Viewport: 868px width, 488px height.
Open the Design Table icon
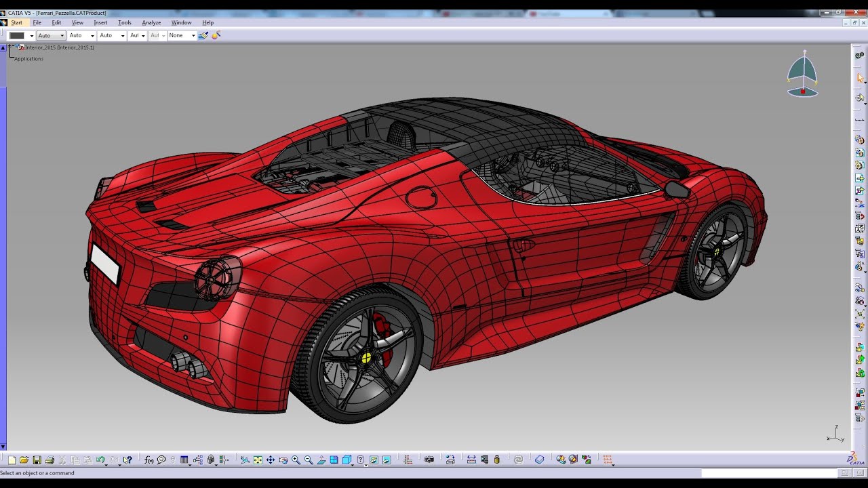point(184,460)
